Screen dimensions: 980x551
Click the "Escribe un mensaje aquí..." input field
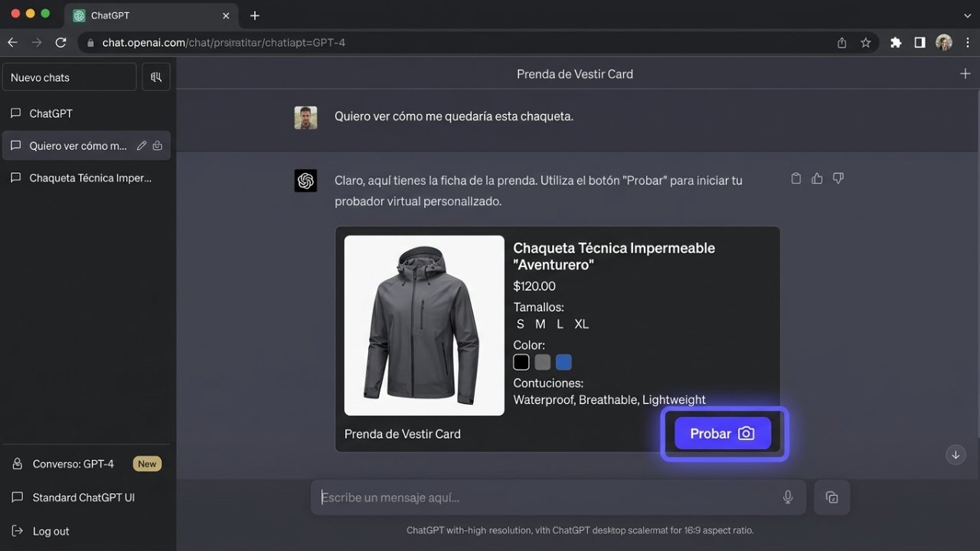point(558,497)
